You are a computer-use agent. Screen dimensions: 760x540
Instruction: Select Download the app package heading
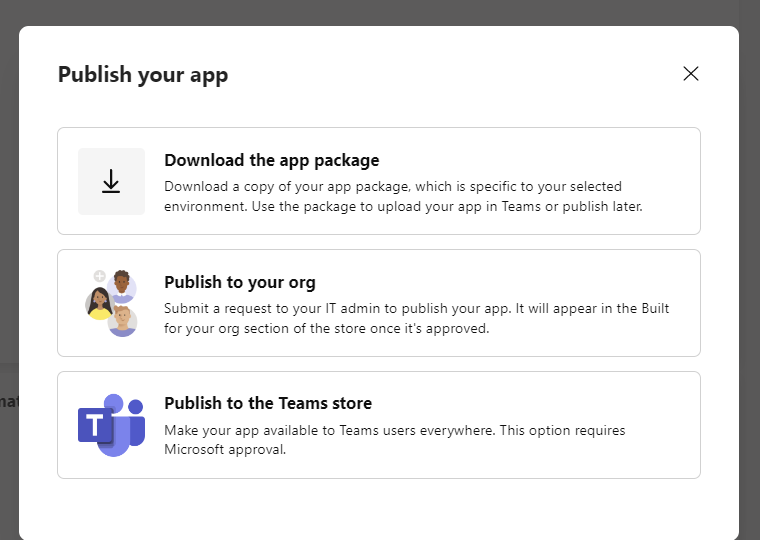(271, 160)
